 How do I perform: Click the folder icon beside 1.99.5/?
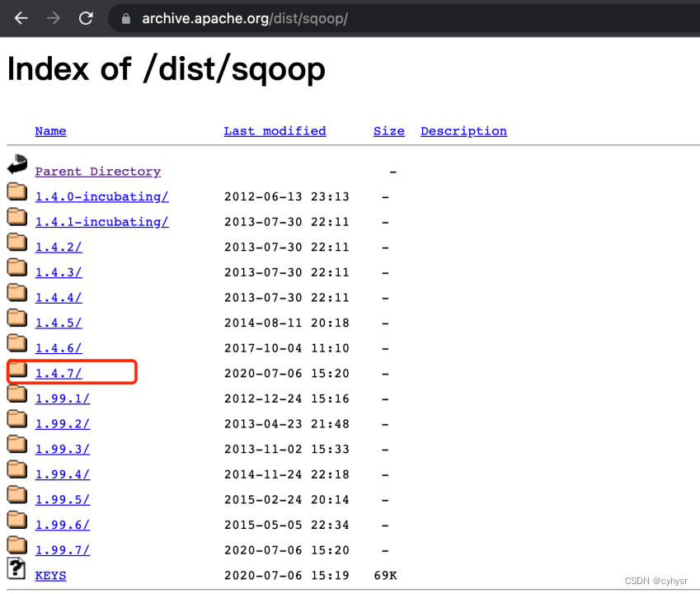click(17, 494)
